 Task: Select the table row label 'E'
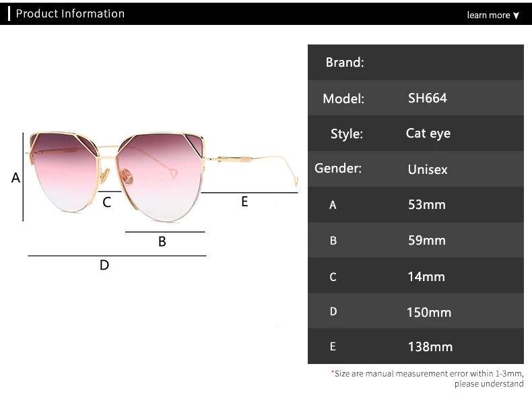click(x=333, y=346)
